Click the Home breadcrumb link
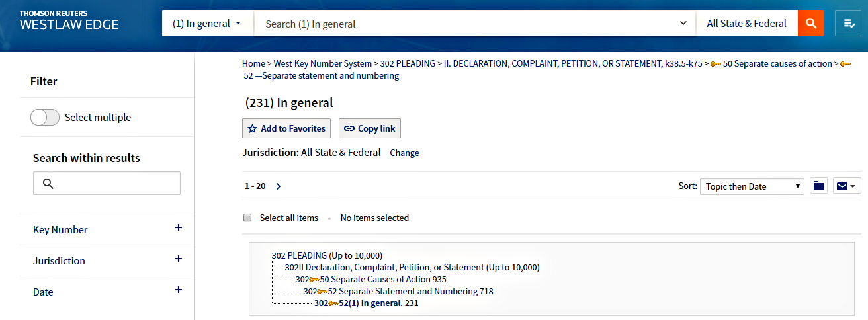This screenshot has height=320, width=868. click(253, 64)
